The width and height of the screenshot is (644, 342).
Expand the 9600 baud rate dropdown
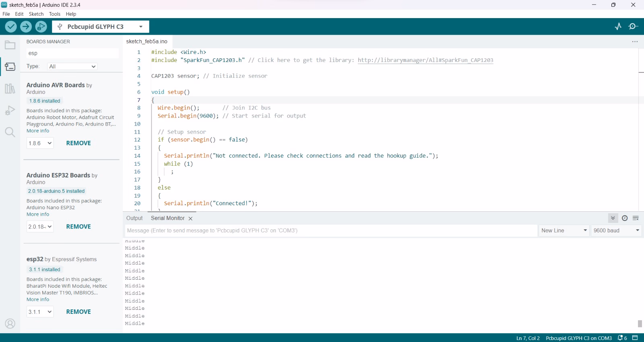pyautogui.click(x=616, y=231)
